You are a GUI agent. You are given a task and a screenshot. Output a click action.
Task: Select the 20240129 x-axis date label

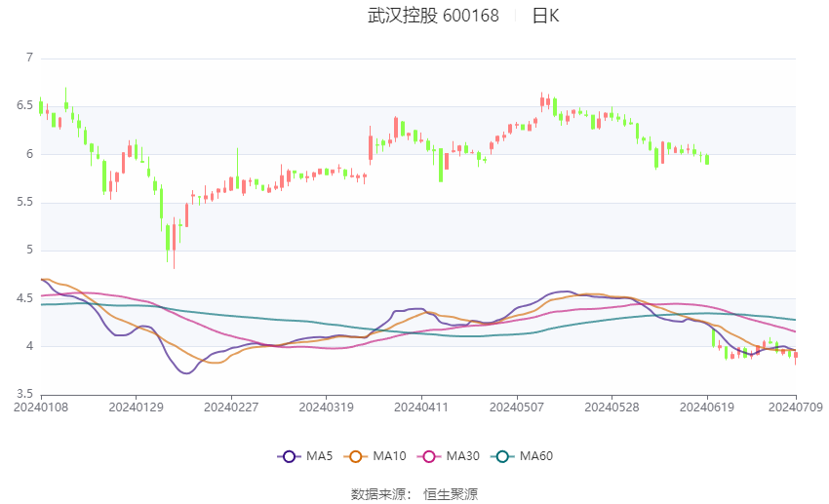click(x=136, y=407)
